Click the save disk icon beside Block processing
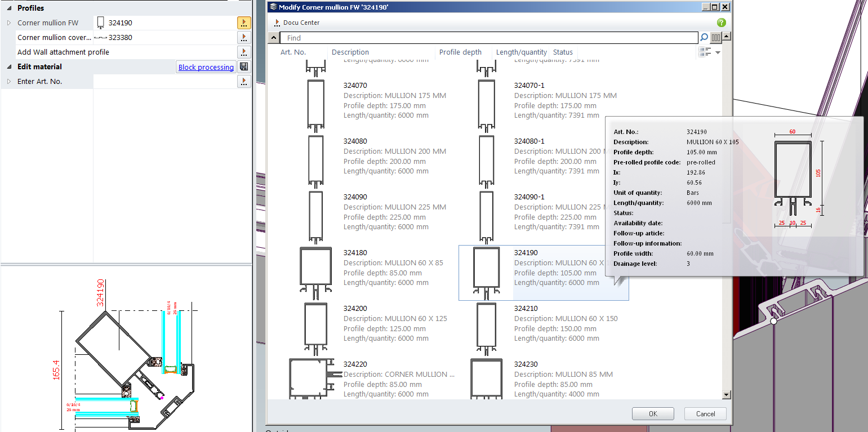 pos(244,67)
